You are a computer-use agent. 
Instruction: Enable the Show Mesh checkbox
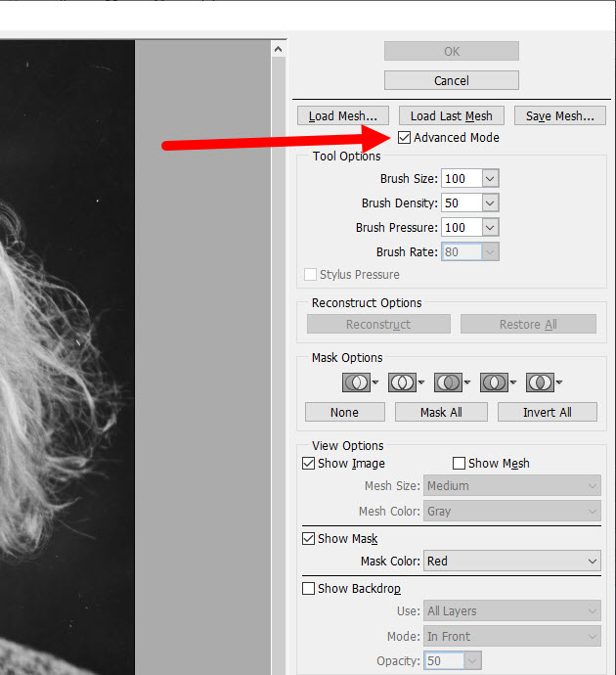(459, 463)
